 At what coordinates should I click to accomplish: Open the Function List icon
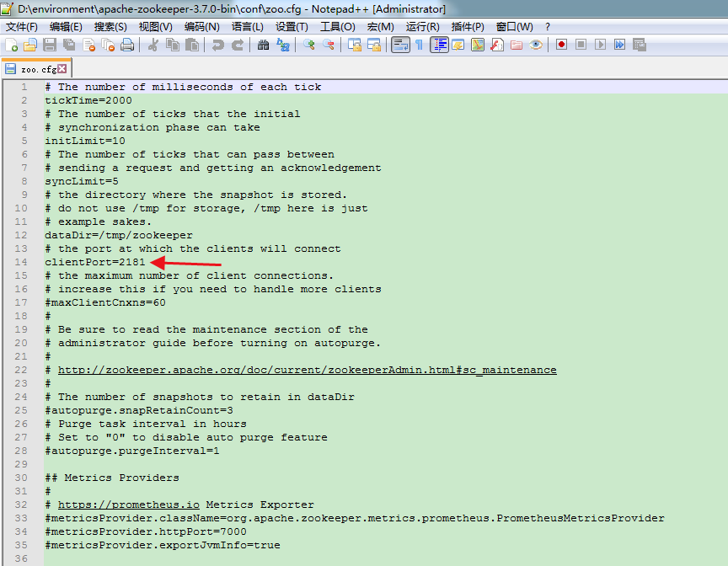[x=497, y=45]
